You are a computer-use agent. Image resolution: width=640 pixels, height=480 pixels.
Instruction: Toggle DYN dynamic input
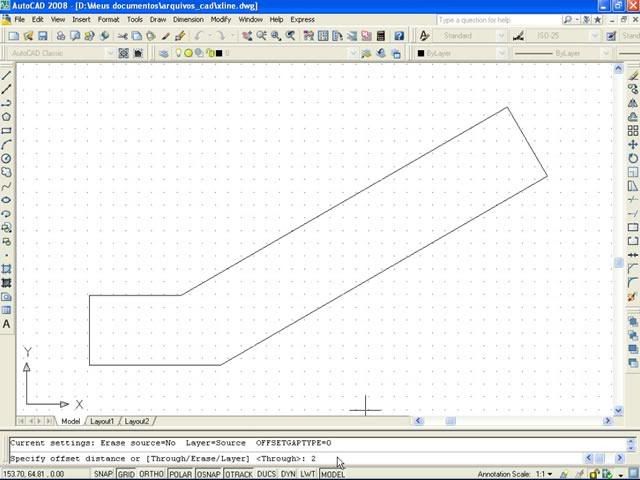[288, 474]
